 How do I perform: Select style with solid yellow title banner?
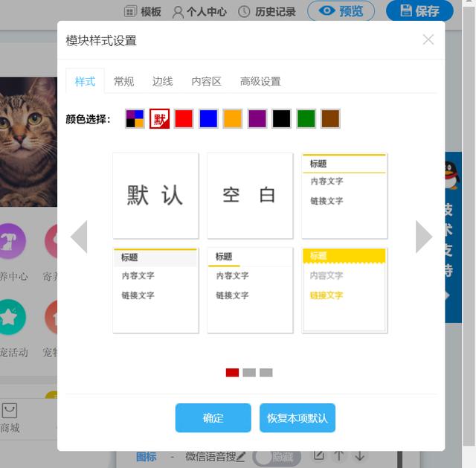[x=344, y=290]
